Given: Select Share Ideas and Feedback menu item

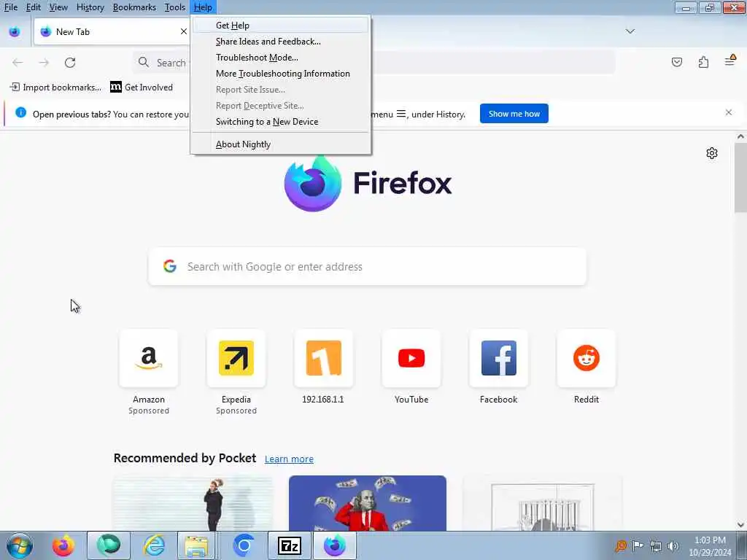Looking at the screenshot, I should point(281,42).
